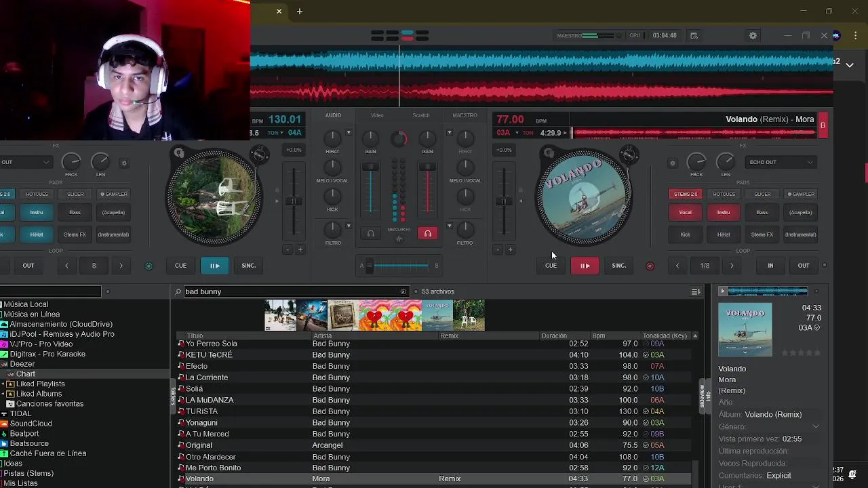The height and width of the screenshot is (488, 868).
Task: Select the TURiSTA track row
Action: 434,411
